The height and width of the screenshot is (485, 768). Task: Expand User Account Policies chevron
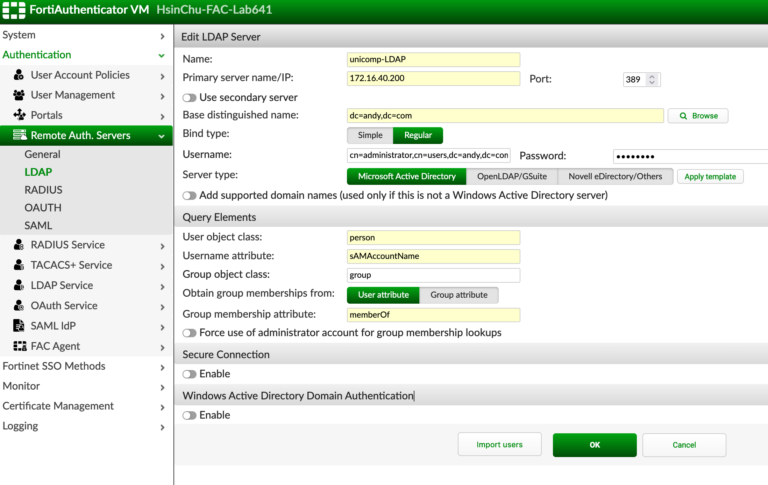point(162,76)
